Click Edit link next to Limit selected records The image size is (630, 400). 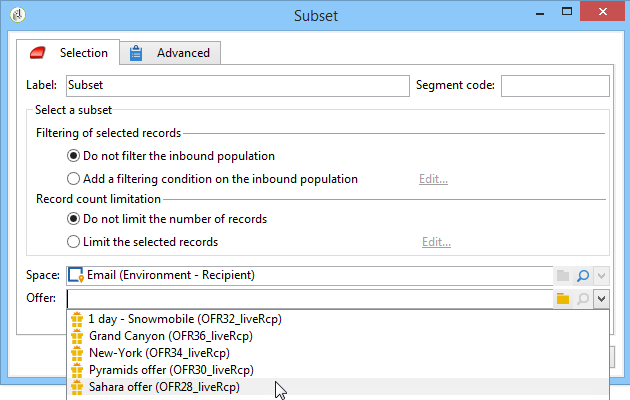click(436, 242)
